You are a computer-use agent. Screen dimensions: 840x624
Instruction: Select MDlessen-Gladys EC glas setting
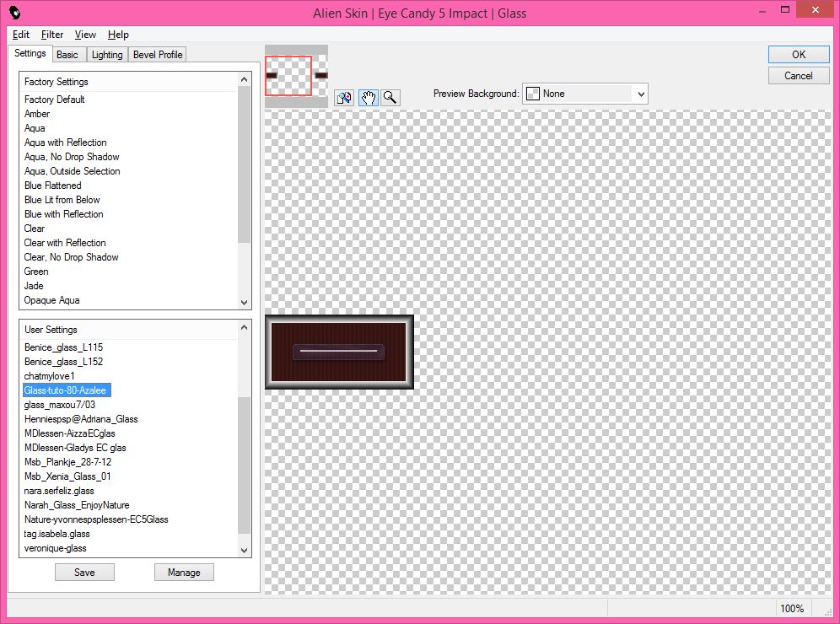75,448
